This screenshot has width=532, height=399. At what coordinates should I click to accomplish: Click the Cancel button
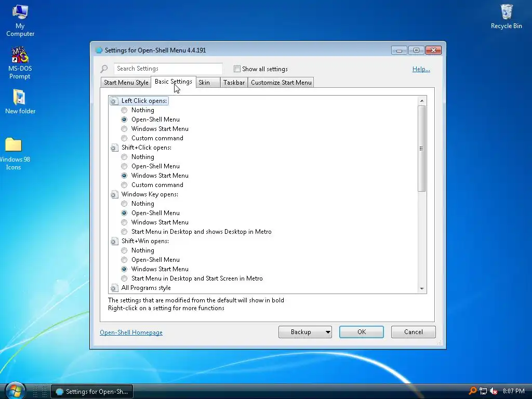[413, 332]
